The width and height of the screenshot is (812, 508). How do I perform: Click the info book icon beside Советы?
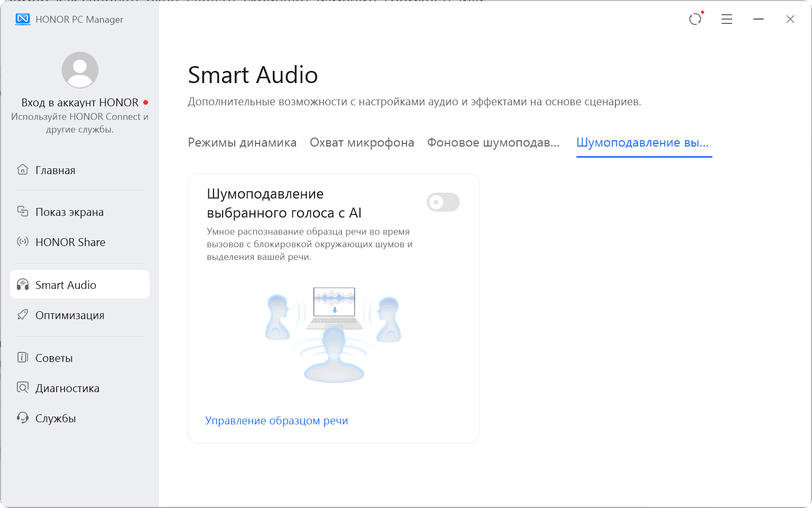point(23,358)
